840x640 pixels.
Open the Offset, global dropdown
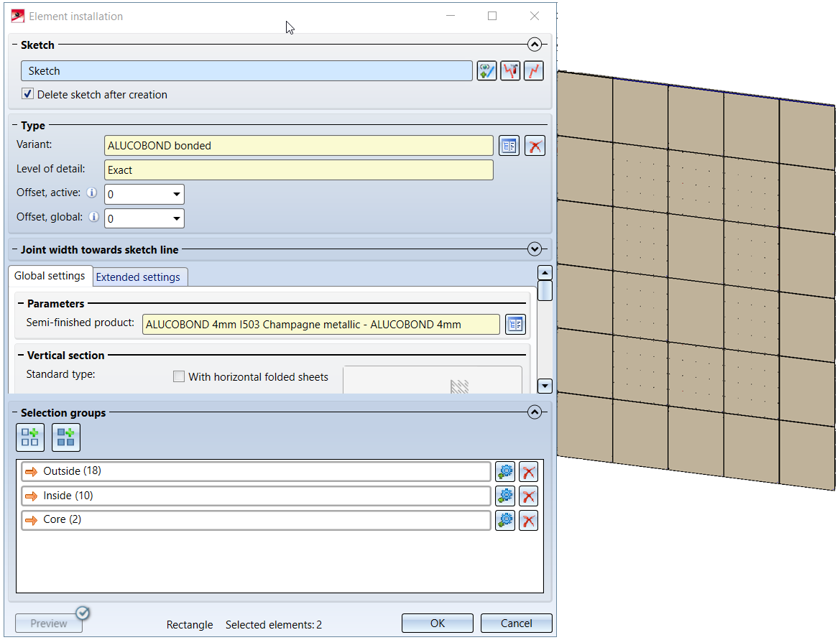click(x=176, y=218)
